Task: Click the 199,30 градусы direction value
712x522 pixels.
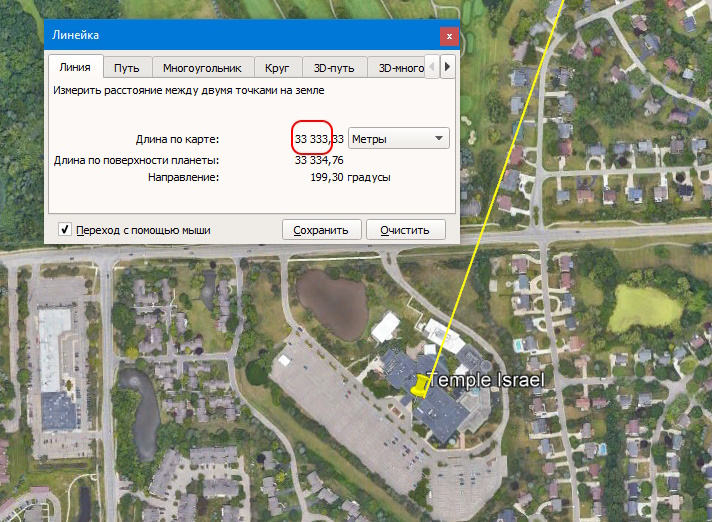Action: (x=350, y=177)
